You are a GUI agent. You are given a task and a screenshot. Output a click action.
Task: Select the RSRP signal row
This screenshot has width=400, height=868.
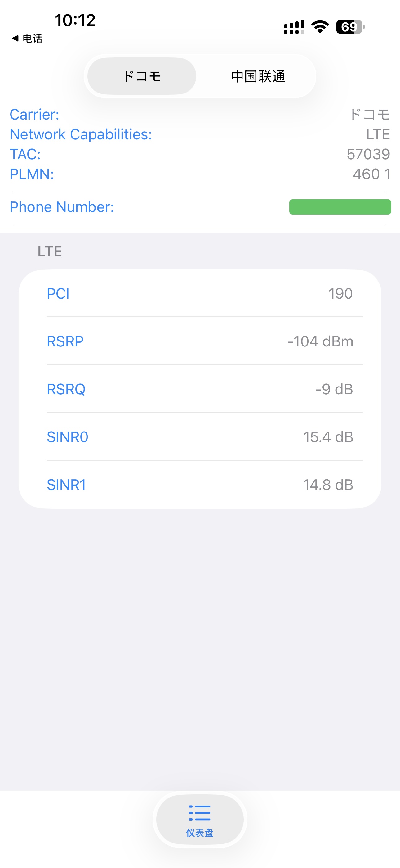(x=200, y=341)
